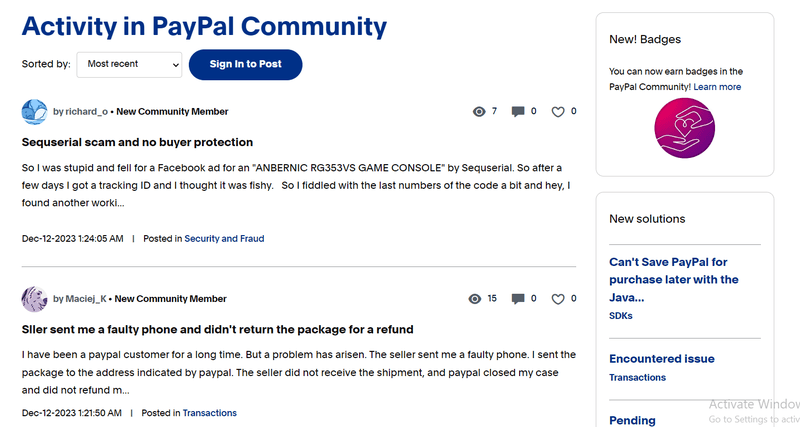Click the views eye icon on richard_o's post
The width and height of the screenshot is (800, 427).
(478, 112)
